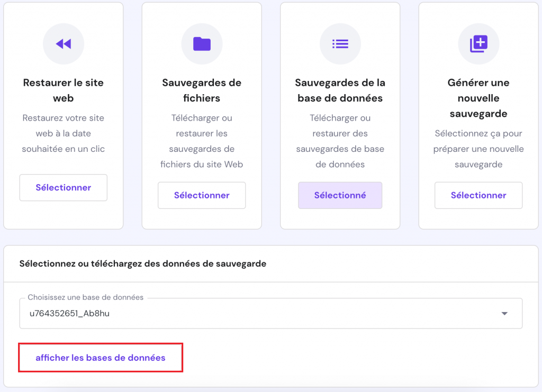The width and height of the screenshot is (542, 392).
Task: Click Sélectionner under Restaurer le site web
Action: 63,188
